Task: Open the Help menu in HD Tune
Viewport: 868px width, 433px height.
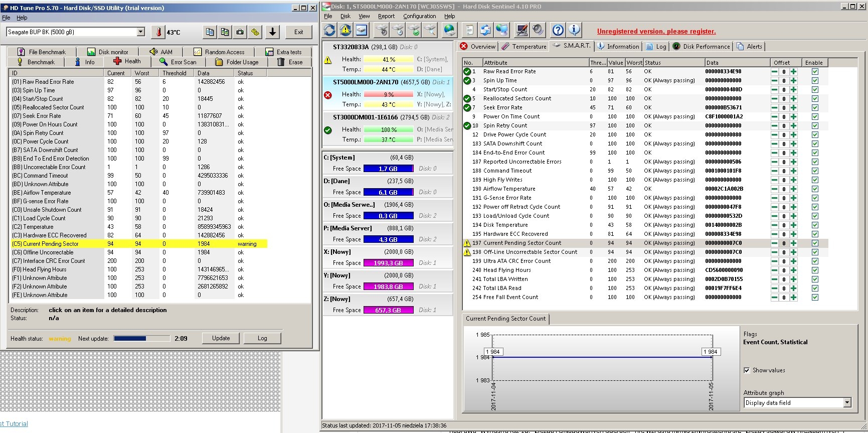Action: click(x=22, y=18)
